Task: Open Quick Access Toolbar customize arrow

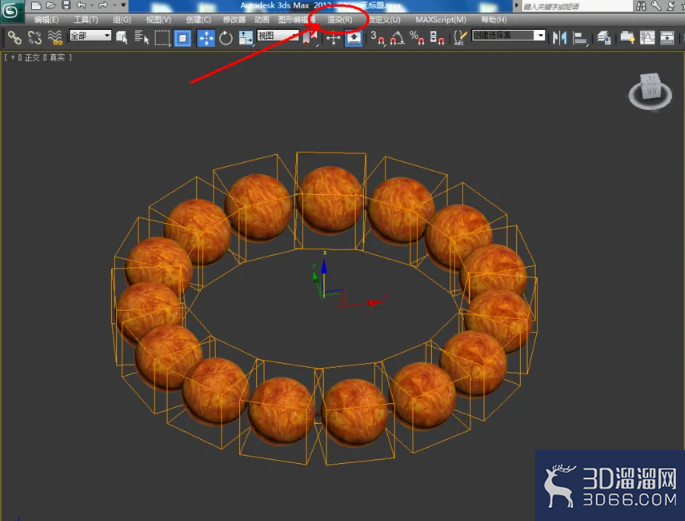Action: pyautogui.click(x=124, y=6)
